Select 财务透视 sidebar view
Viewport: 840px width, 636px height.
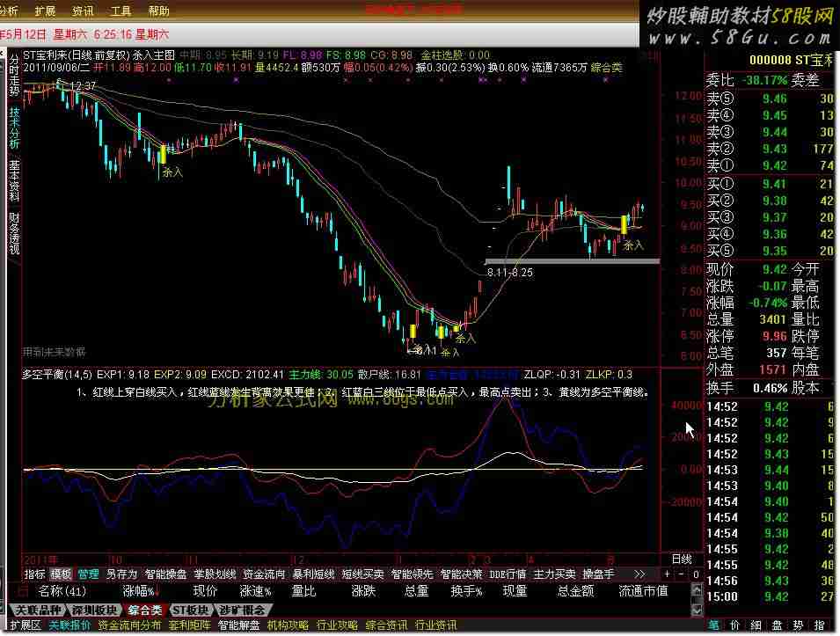(14, 232)
